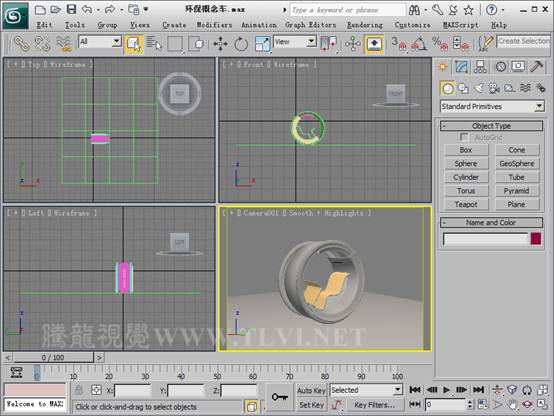Toggle the Angle Snap button
Image resolution: width=554 pixels, height=416 pixels.
click(x=419, y=44)
